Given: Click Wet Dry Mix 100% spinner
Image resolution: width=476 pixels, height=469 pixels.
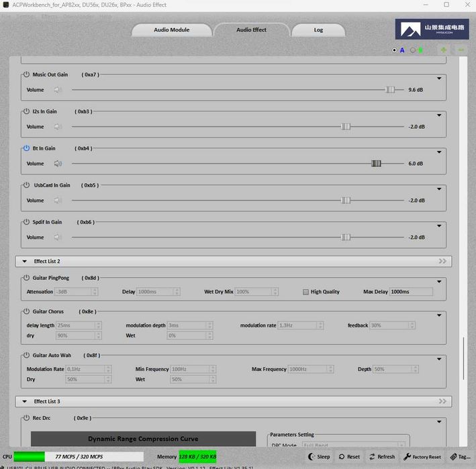Looking at the screenshot, I should [256, 292].
